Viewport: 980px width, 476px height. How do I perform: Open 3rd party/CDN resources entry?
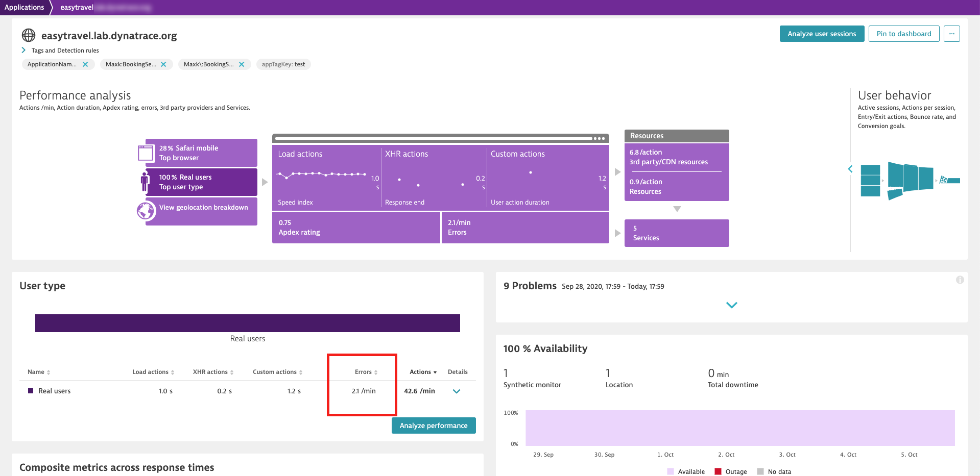(x=668, y=157)
